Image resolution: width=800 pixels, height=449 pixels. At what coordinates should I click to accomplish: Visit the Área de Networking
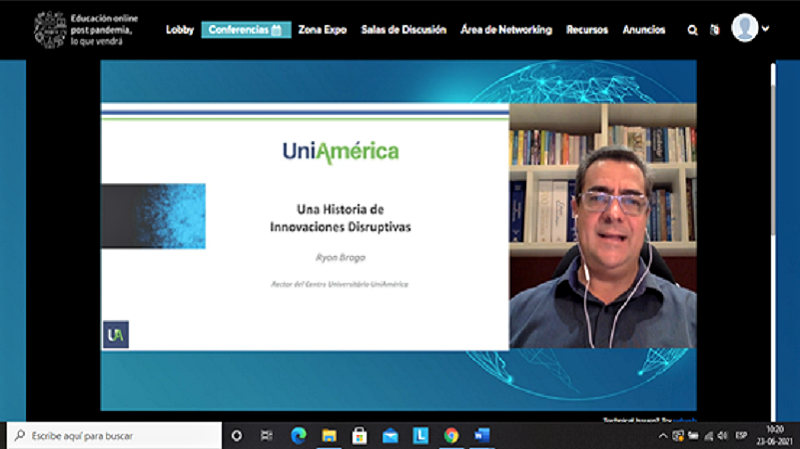tap(506, 30)
